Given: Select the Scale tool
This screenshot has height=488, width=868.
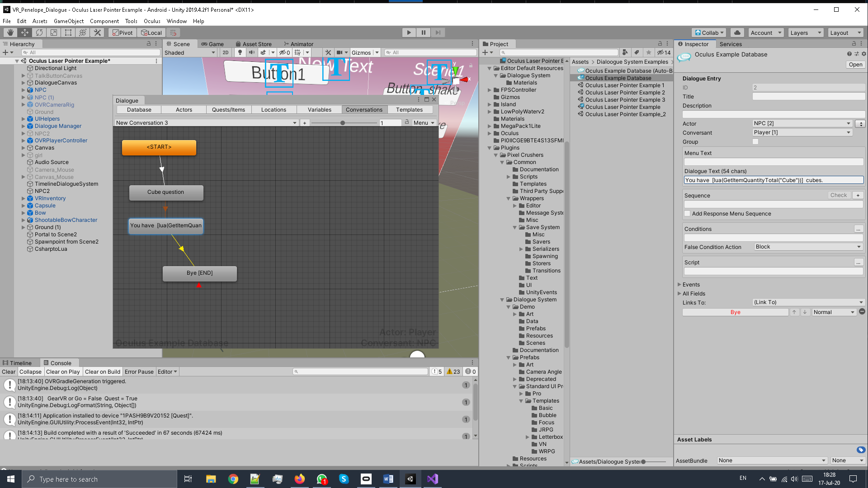Looking at the screenshot, I should [x=54, y=33].
